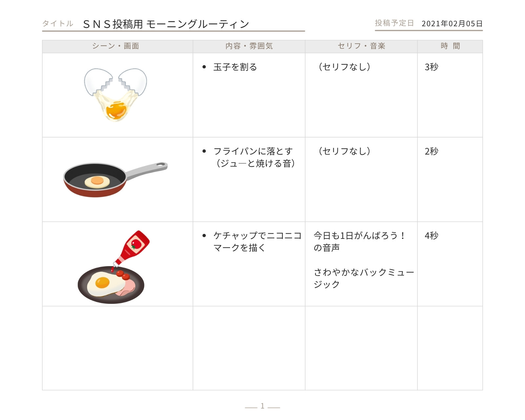Click the フライパンに落とす description cell

coord(249,179)
